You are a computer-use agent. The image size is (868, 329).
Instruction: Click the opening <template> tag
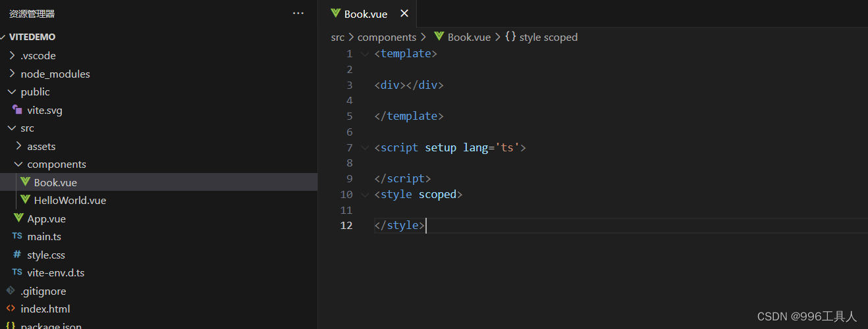(x=406, y=54)
